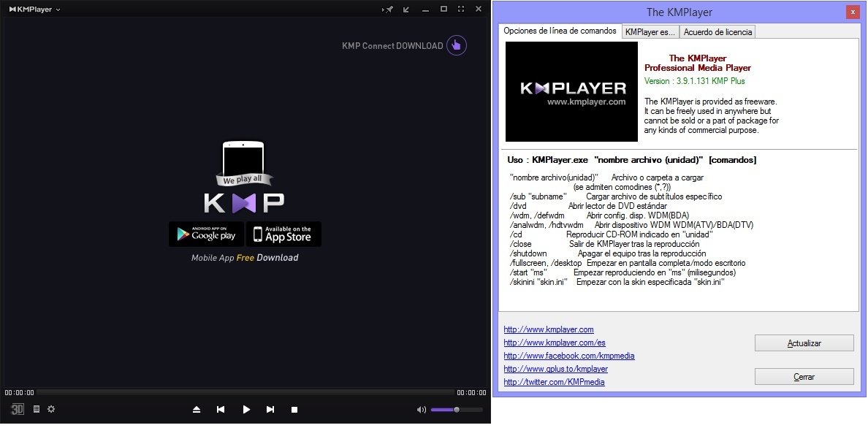Click the Google Play download badge
Viewport: 868px width, 428px height.
coord(208,234)
